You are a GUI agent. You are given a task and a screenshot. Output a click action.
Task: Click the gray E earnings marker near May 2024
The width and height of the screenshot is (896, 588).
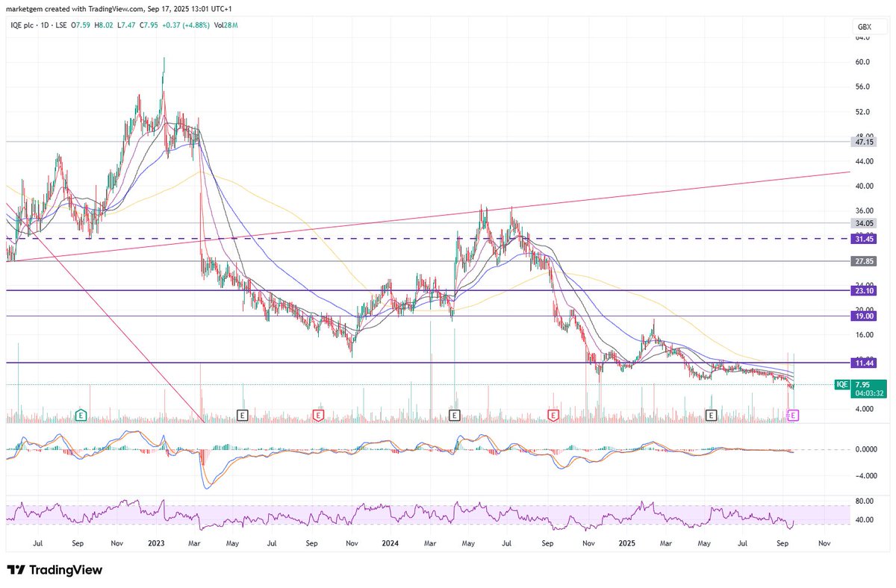point(453,415)
